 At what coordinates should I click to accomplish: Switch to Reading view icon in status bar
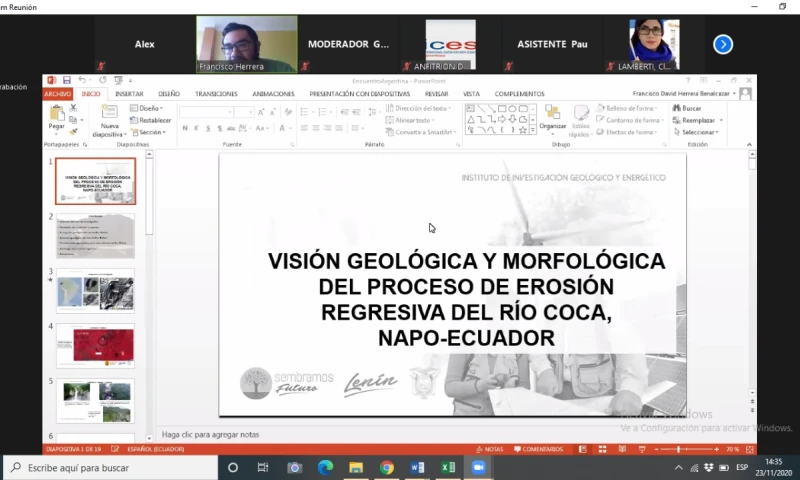pyautogui.click(x=622, y=449)
